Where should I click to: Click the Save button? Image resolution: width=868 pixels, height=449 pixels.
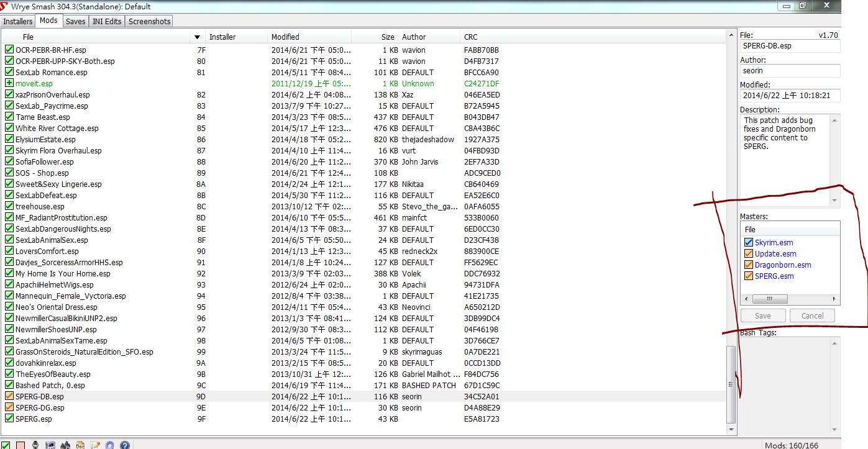point(763,315)
